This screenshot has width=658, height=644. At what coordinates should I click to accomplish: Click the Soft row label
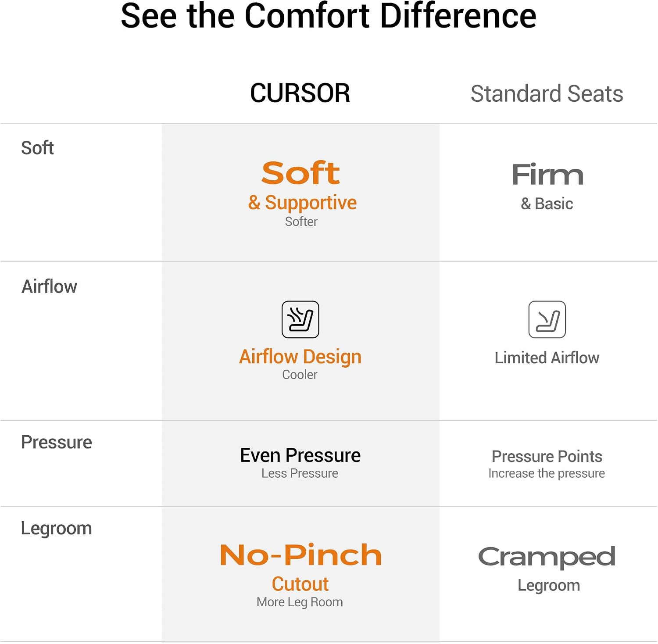37,148
